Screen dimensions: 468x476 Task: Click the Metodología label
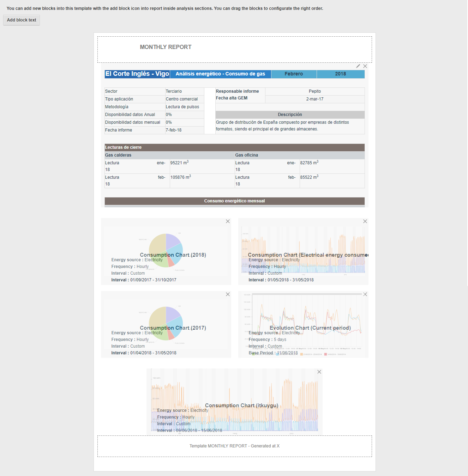click(117, 107)
